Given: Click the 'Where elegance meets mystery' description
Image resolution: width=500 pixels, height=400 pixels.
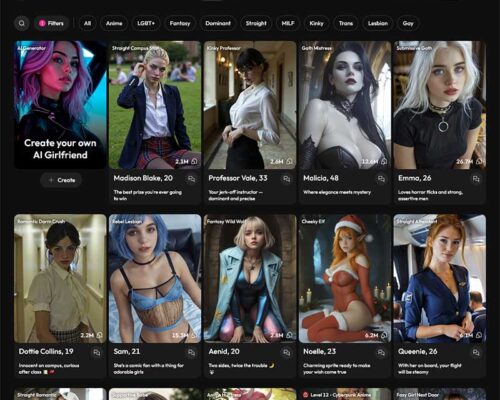Looking at the screenshot, I should pos(337,192).
